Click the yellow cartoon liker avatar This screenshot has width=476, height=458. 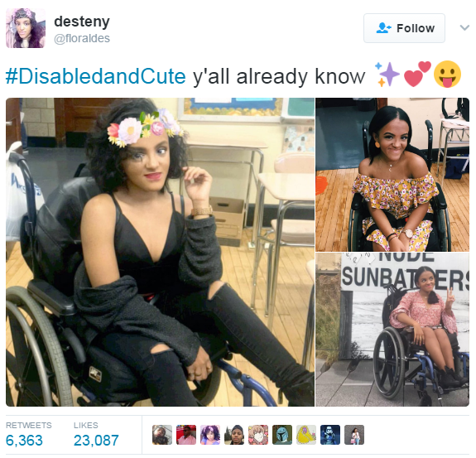click(306, 435)
